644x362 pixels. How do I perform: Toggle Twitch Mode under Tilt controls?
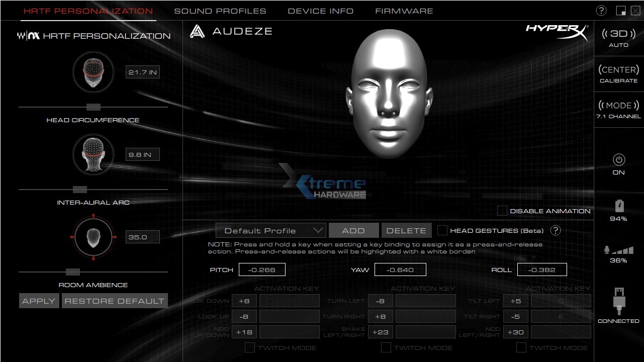521,347
